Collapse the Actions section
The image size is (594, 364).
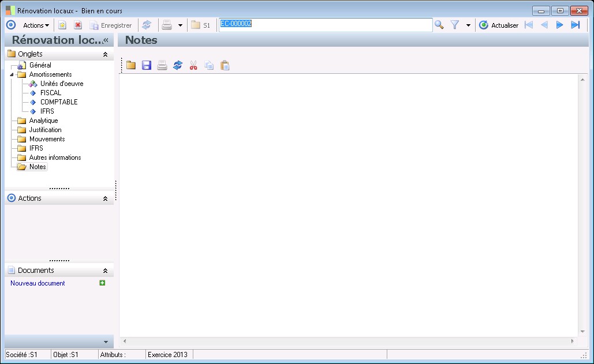tap(105, 198)
